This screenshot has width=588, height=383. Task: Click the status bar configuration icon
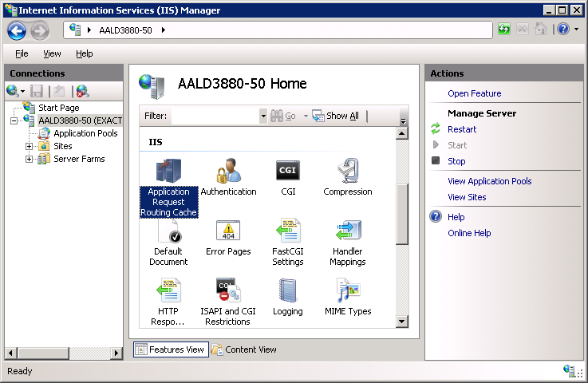click(569, 370)
